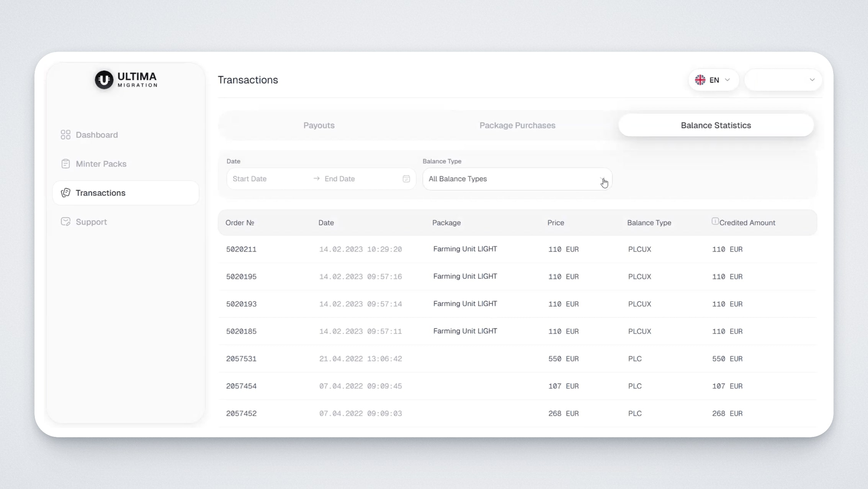Switch to the Payouts tab
Image resolution: width=868 pixels, height=489 pixels.
319,125
